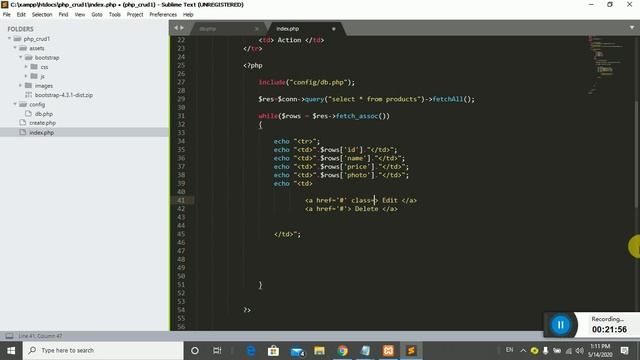Open Microsoft Store from taskbar
Screen dimensions: 640x360
point(273,350)
